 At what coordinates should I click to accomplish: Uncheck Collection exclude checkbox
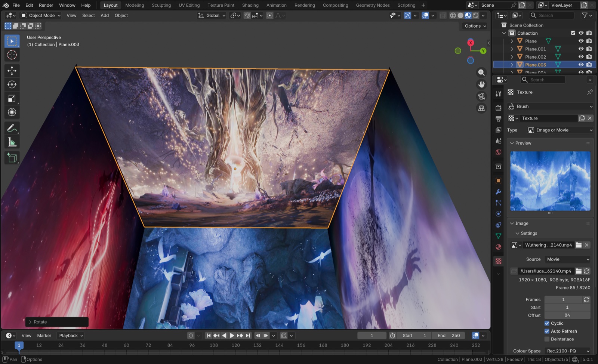click(x=573, y=33)
